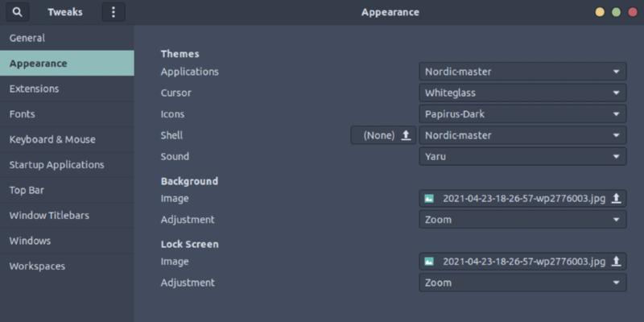The width and height of the screenshot is (644, 322).
Task: Go to the General section
Action: [27, 38]
